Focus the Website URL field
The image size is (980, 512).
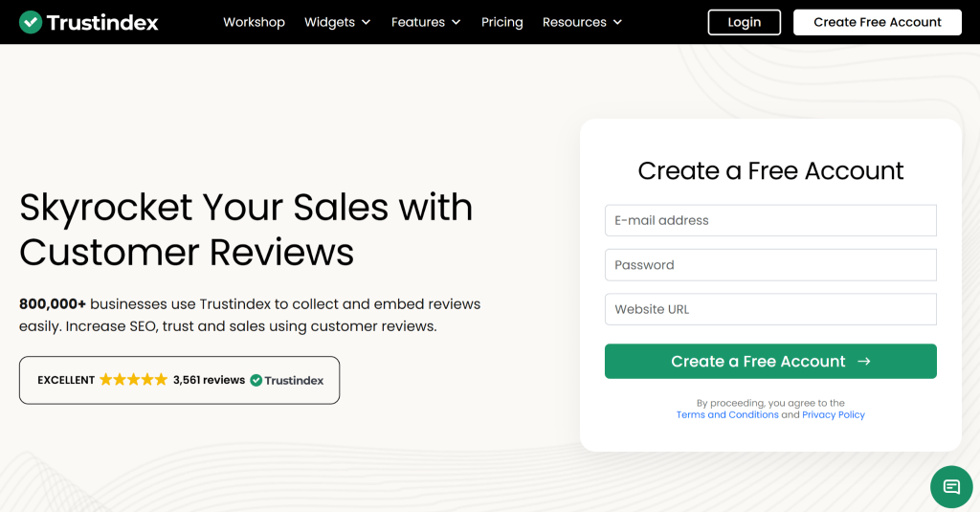[770, 309]
